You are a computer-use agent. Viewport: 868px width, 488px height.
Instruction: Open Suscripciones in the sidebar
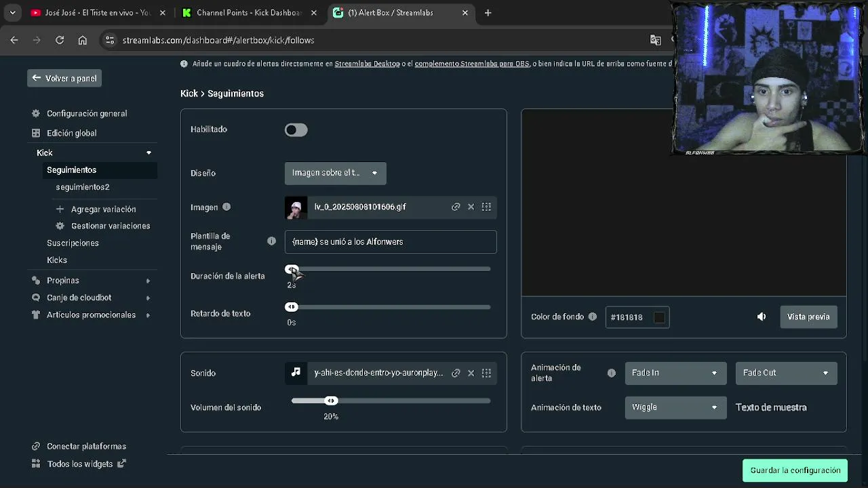[x=73, y=243]
